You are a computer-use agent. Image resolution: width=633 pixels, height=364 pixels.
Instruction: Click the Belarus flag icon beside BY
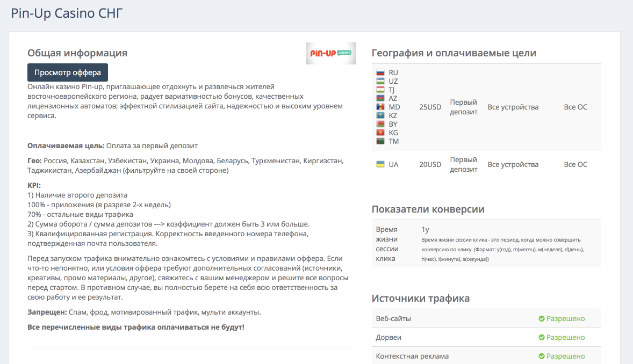pos(380,124)
